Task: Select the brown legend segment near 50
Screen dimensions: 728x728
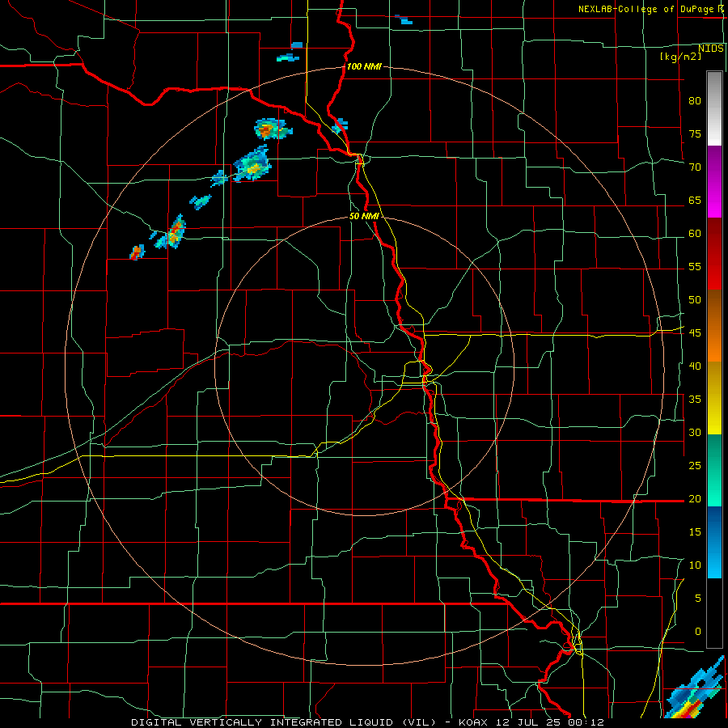Action: [x=714, y=308]
